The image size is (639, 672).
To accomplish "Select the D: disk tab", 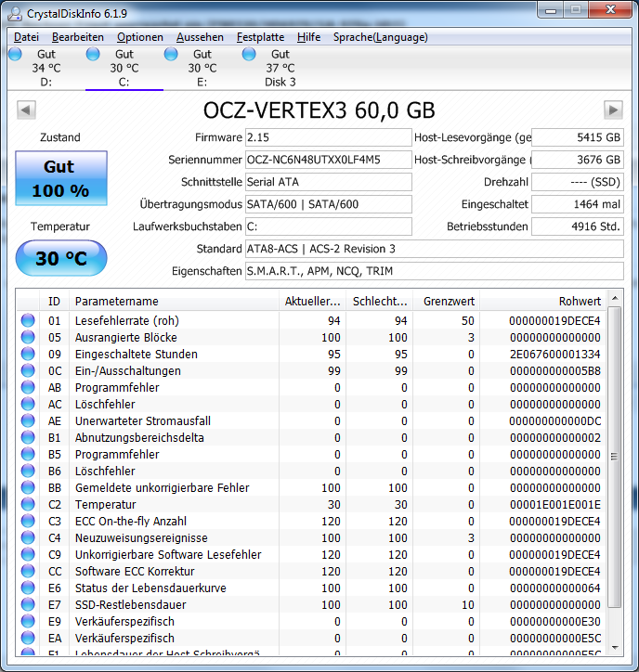I will (46, 68).
